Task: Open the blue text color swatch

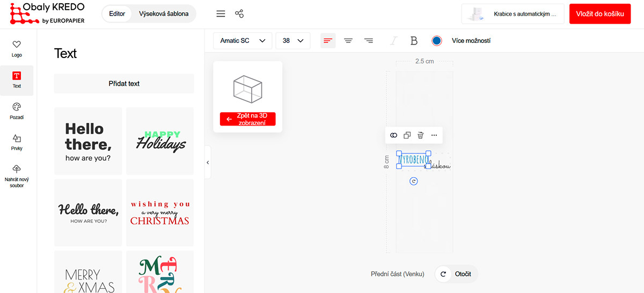Action: click(x=437, y=41)
